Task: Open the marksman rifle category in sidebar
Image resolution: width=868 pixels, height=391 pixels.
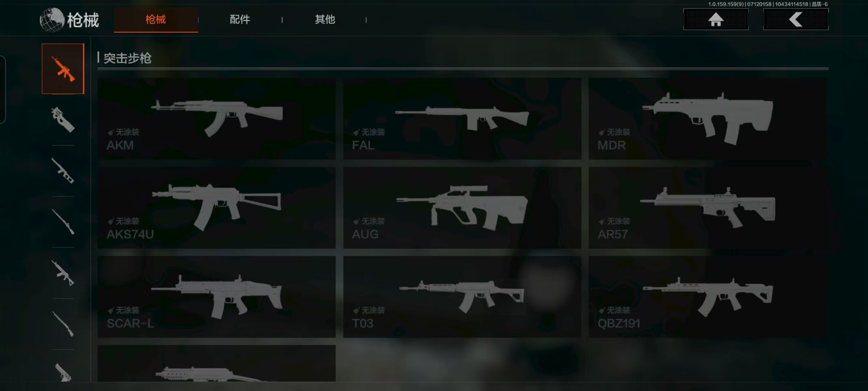Action: (63, 171)
